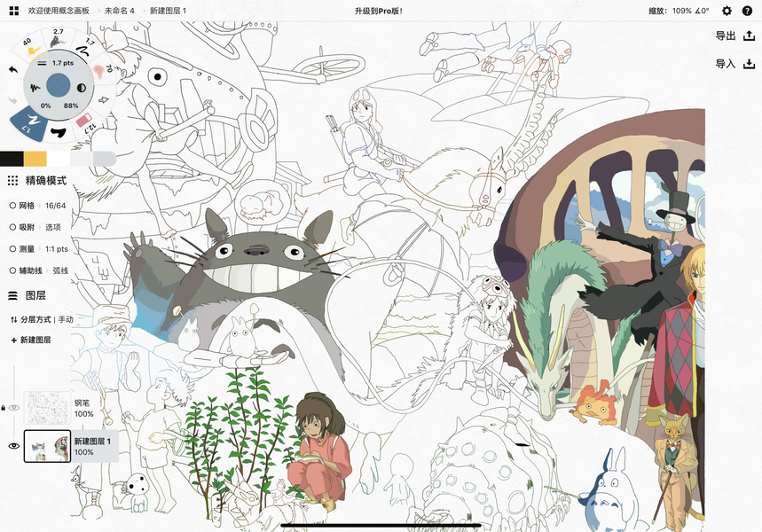Click the rotation angle 0° value
The image size is (762, 532).
[x=702, y=11]
